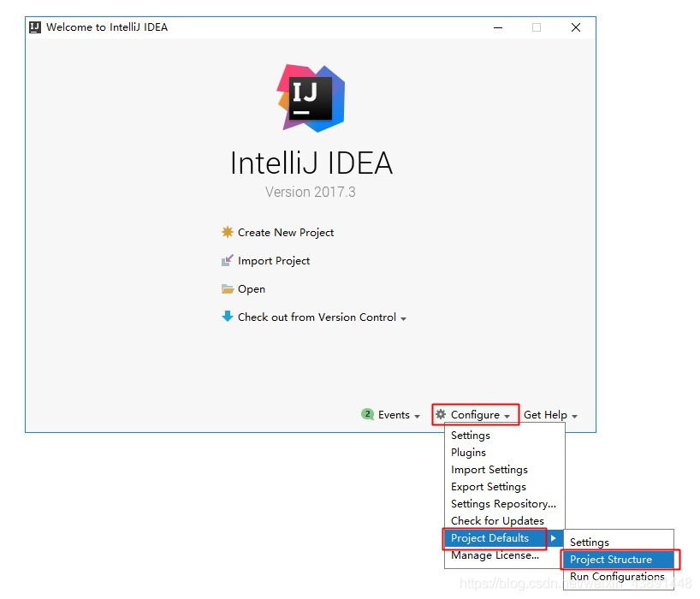This screenshot has height=599, width=700.
Task: Click the IntelliJ IDEA logo
Action: [x=311, y=98]
